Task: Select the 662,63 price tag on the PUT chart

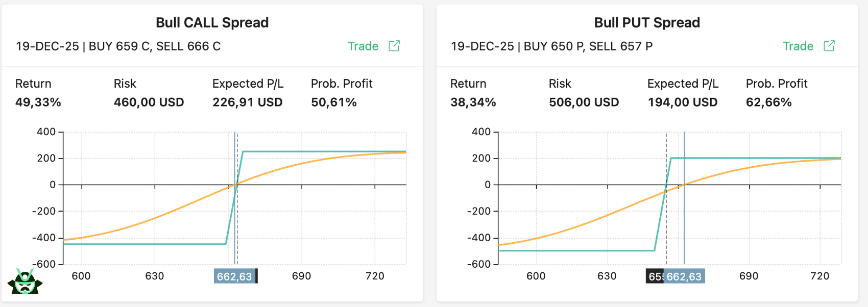Action: tap(684, 276)
